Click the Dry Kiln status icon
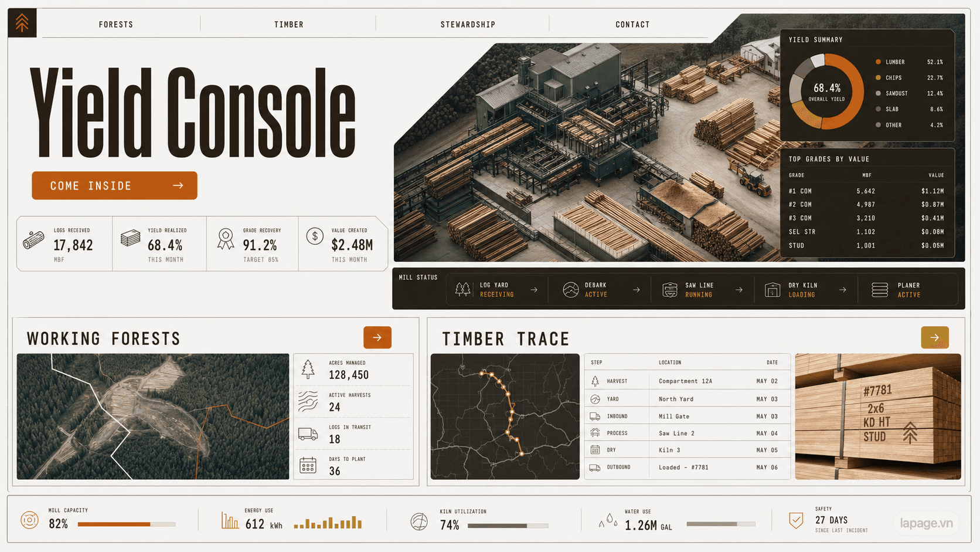Image resolution: width=980 pixels, height=552 pixels. [x=773, y=290]
